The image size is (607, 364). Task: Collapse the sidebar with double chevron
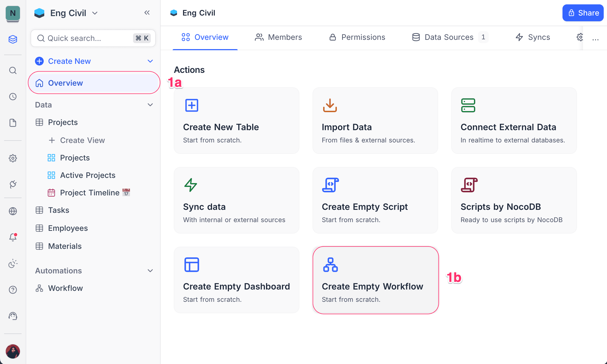[147, 13]
